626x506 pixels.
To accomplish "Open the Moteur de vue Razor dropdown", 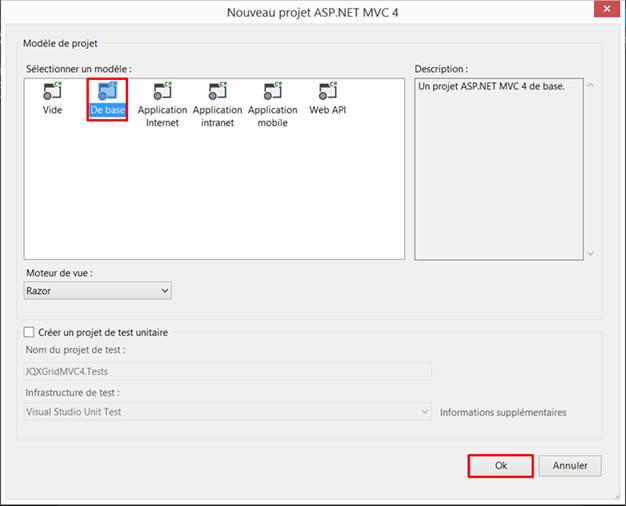I will tap(97, 291).
